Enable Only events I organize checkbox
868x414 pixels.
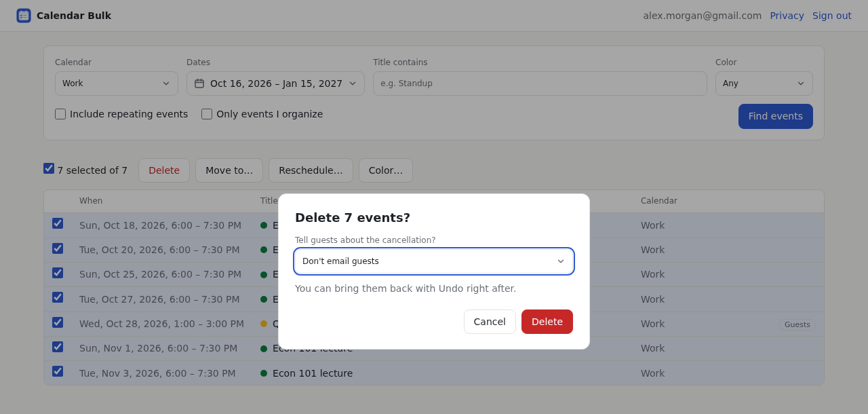point(207,114)
